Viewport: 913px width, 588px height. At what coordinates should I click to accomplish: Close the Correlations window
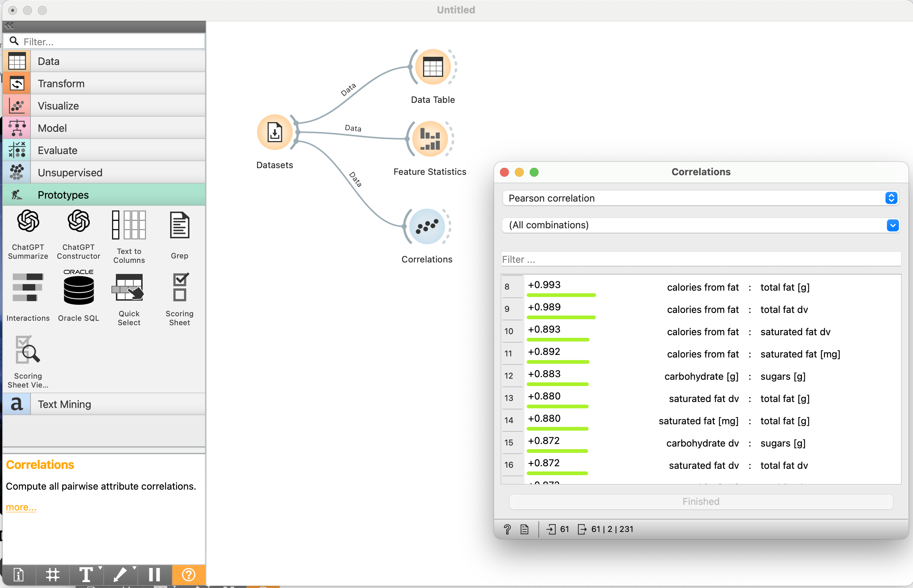point(504,172)
